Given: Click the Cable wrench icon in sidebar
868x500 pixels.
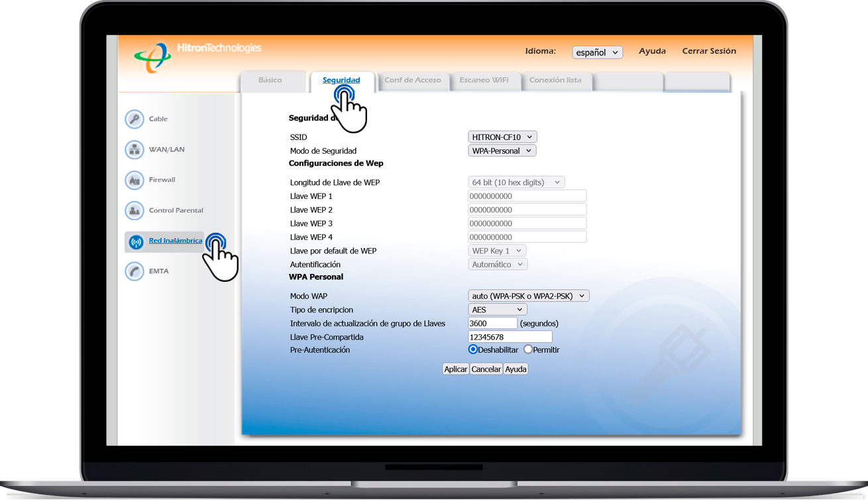Looking at the screenshot, I should 135,119.
